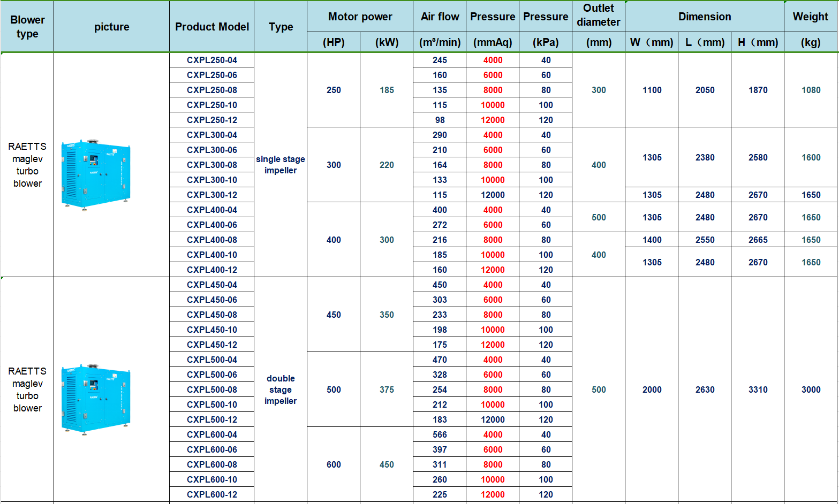The height and width of the screenshot is (504, 839).
Task: Select model cell CXPL400-12
Action: pyautogui.click(x=212, y=270)
